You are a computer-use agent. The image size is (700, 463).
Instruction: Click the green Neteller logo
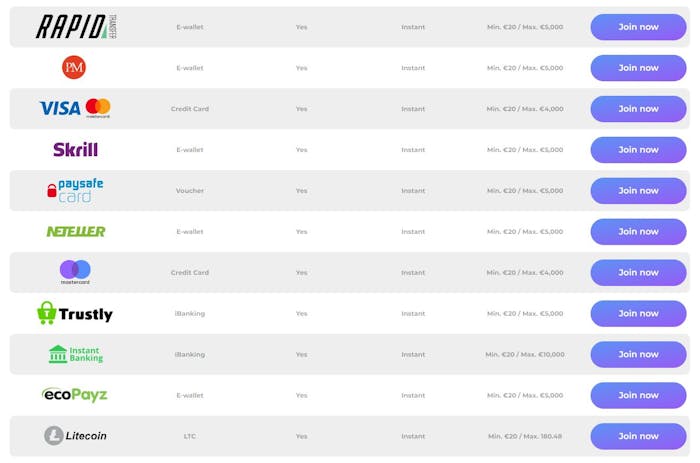[x=76, y=231]
